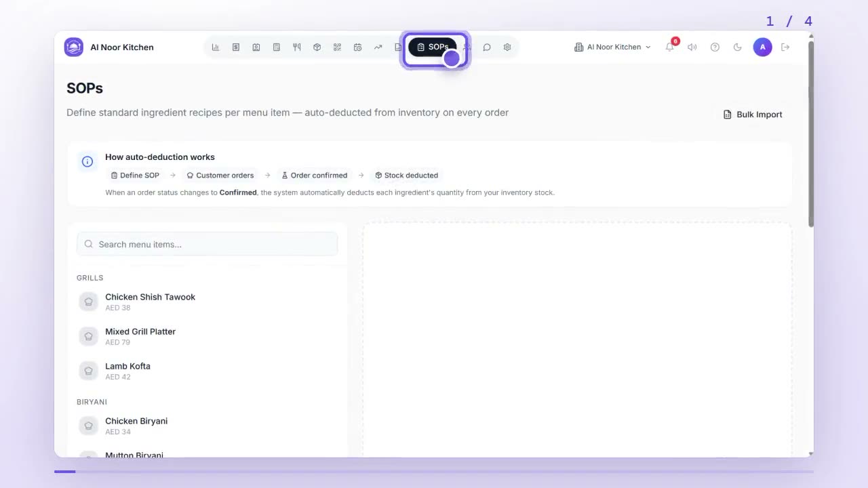Open the chat bubble messages icon
This screenshot has height=488, width=868.
click(487, 47)
